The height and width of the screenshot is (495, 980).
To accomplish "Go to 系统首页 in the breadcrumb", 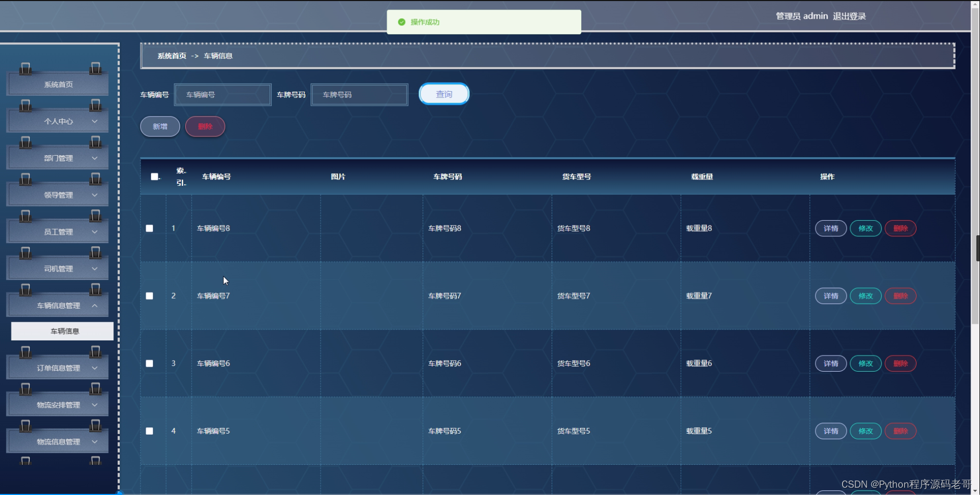I will click(x=172, y=56).
